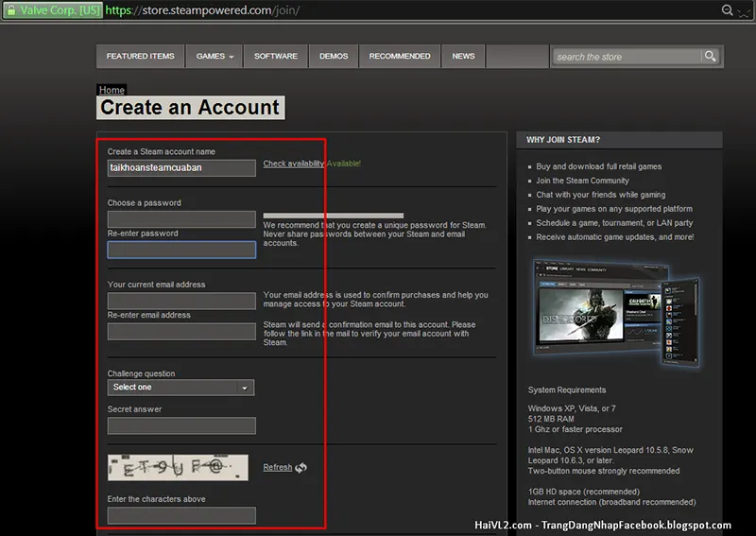Click the Choose a password field
Viewport: 756px width, 536px height.
click(x=181, y=219)
